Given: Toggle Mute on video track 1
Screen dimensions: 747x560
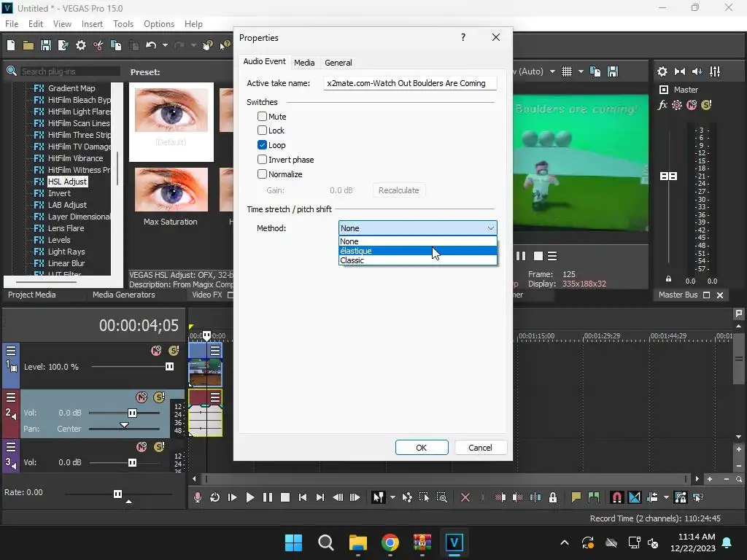Looking at the screenshot, I should (x=156, y=351).
